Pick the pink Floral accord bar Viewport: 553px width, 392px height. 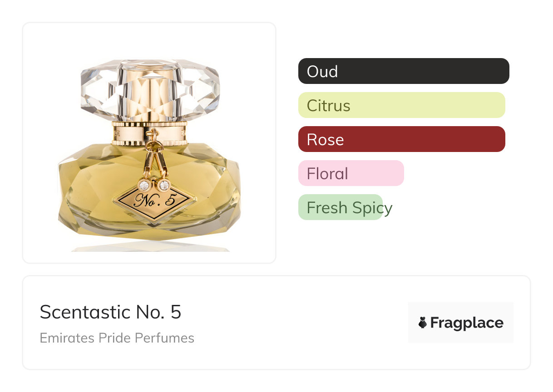pos(351,173)
